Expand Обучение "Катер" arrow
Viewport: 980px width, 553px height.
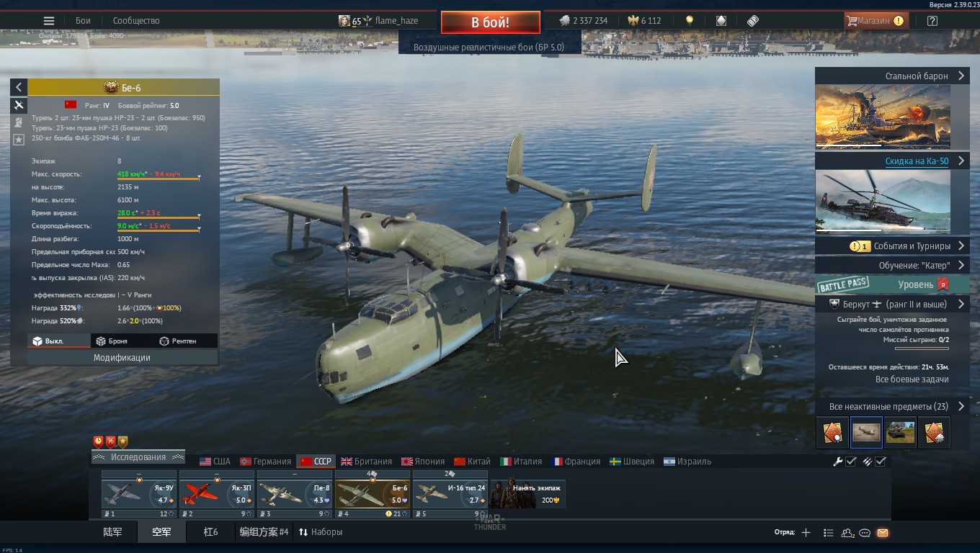(961, 265)
